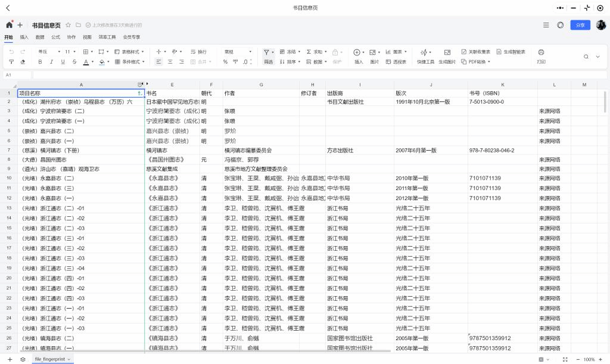Star this document as favorite

(x=69, y=25)
